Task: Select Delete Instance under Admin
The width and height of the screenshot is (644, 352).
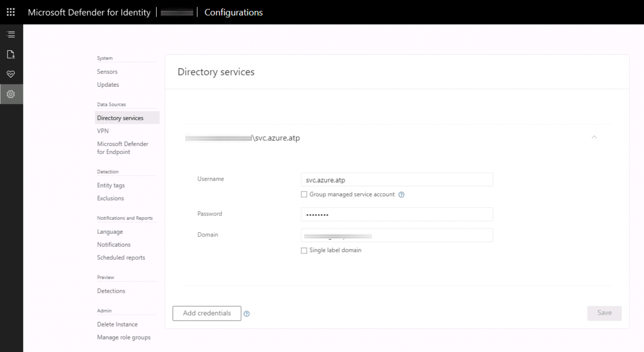Action: pos(117,324)
